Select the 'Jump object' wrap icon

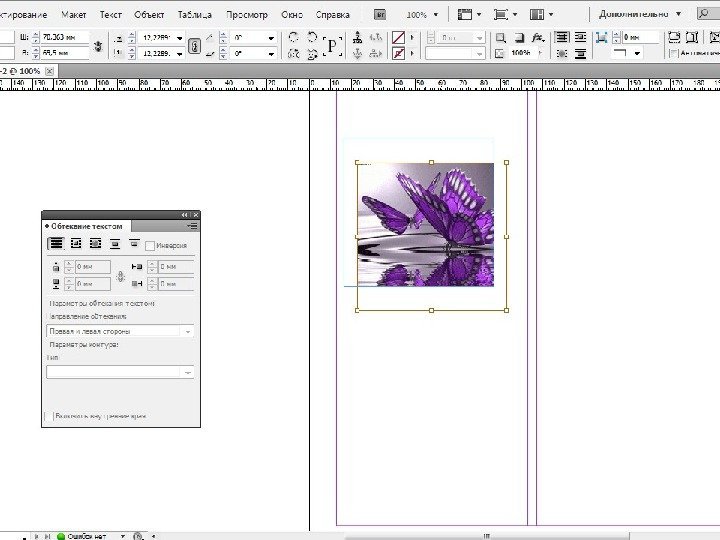pyautogui.click(x=115, y=243)
